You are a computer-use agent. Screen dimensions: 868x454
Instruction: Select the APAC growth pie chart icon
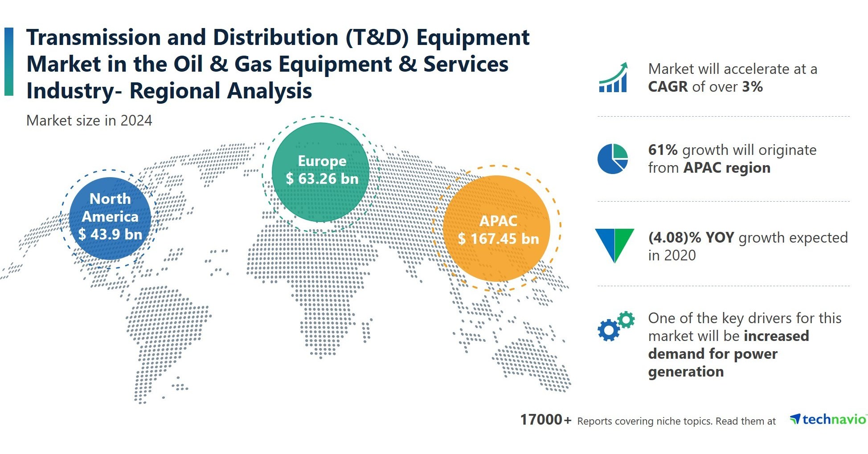click(614, 159)
